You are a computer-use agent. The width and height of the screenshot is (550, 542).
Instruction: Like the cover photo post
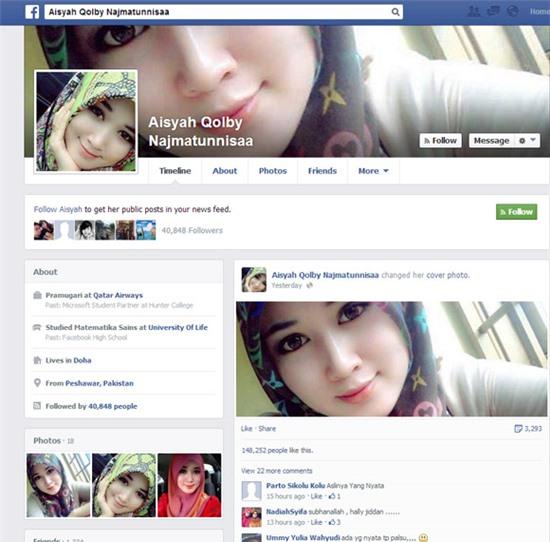[x=247, y=429]
